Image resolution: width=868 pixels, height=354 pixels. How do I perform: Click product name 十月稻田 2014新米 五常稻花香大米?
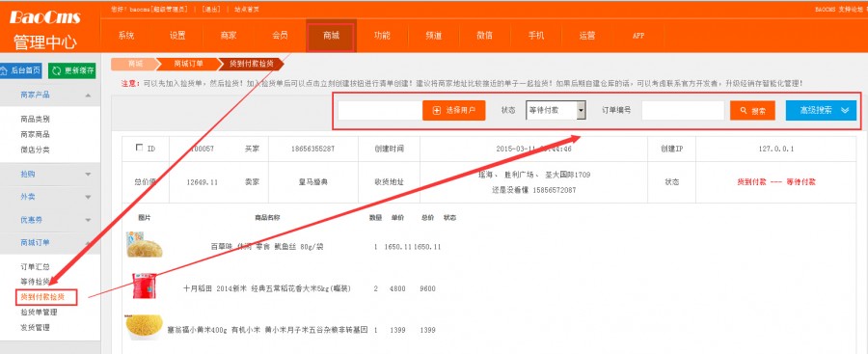tap(267, 288)
